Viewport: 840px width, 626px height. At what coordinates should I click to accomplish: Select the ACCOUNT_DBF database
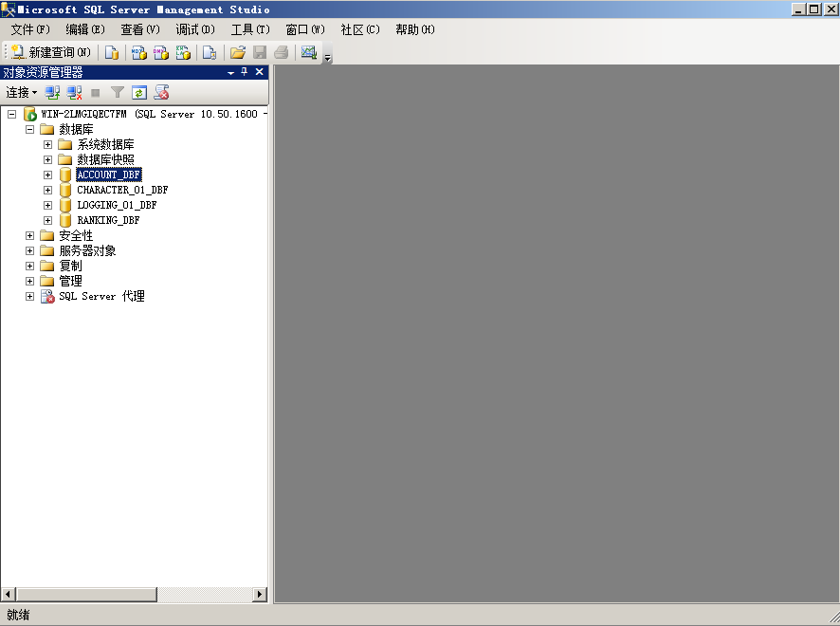pos(109,175)
